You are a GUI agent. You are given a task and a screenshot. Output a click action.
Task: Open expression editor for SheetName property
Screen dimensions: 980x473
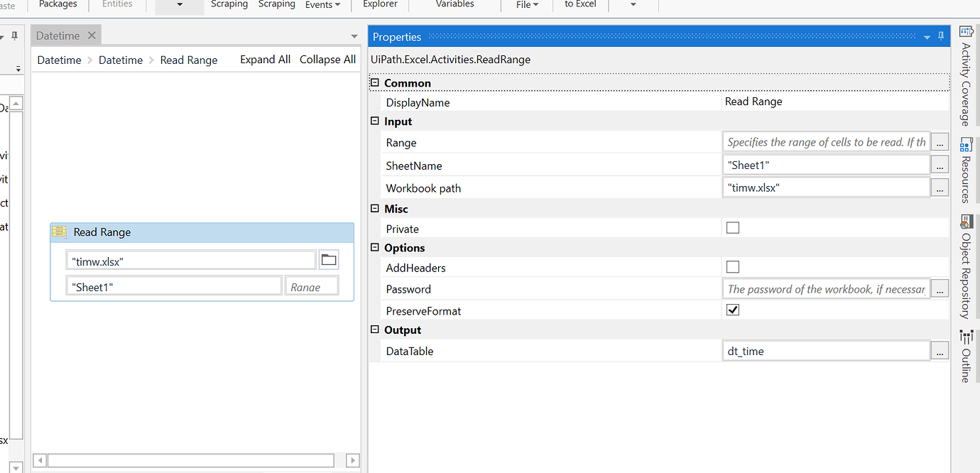pos(940,165)
